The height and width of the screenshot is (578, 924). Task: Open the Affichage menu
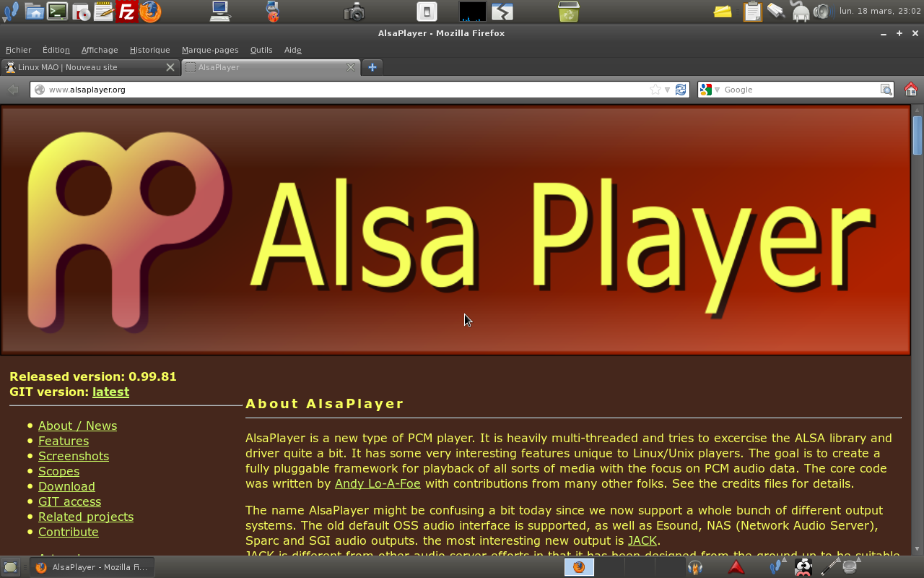click(100, 50)
